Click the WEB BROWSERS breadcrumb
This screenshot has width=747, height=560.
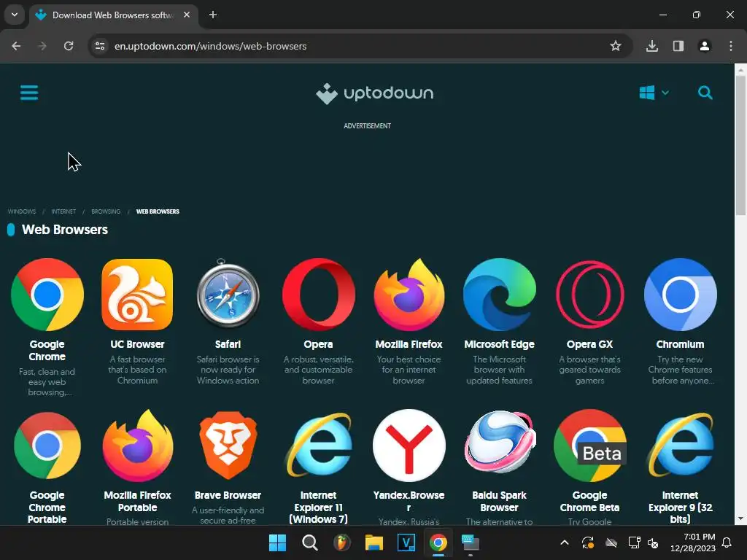click(x=158, y=211)
